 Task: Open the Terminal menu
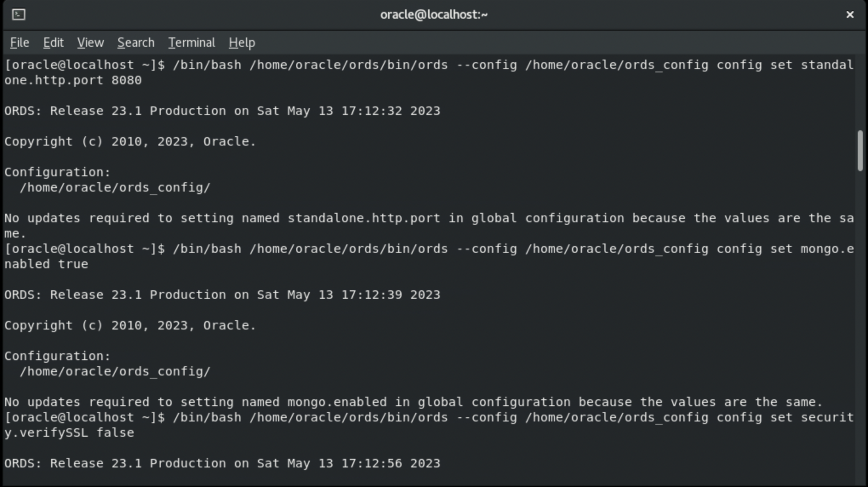point(191,42)
